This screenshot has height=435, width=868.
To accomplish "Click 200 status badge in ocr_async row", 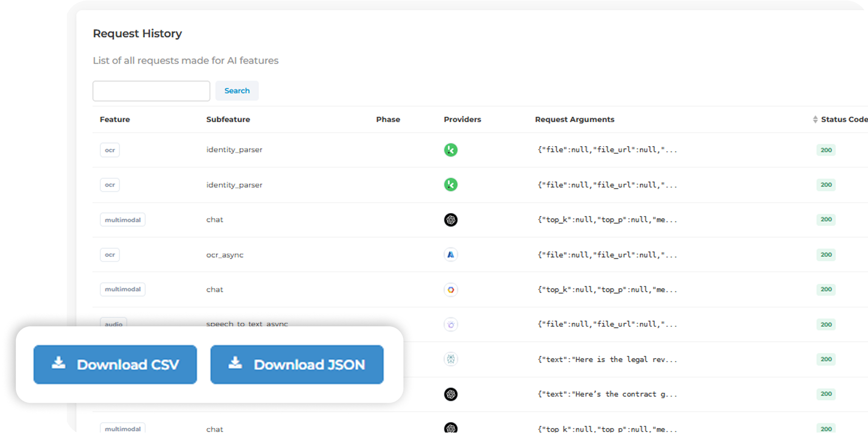I will [x=826, y=255].
